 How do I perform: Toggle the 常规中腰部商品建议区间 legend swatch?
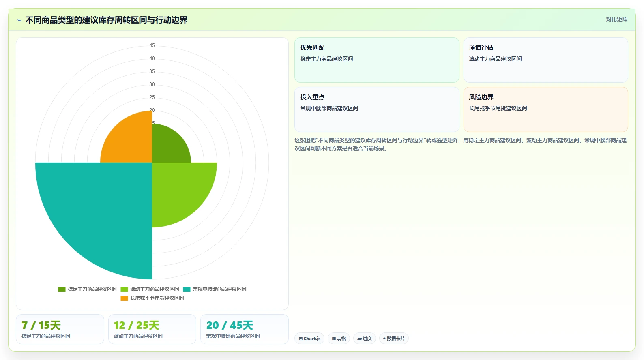[x=187, y=289]
